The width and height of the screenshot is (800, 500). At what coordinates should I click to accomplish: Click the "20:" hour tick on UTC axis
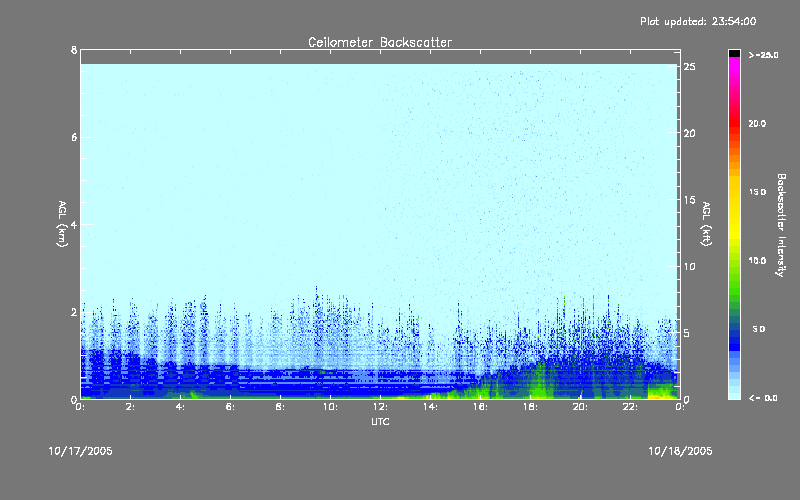[x=580, y=407]
